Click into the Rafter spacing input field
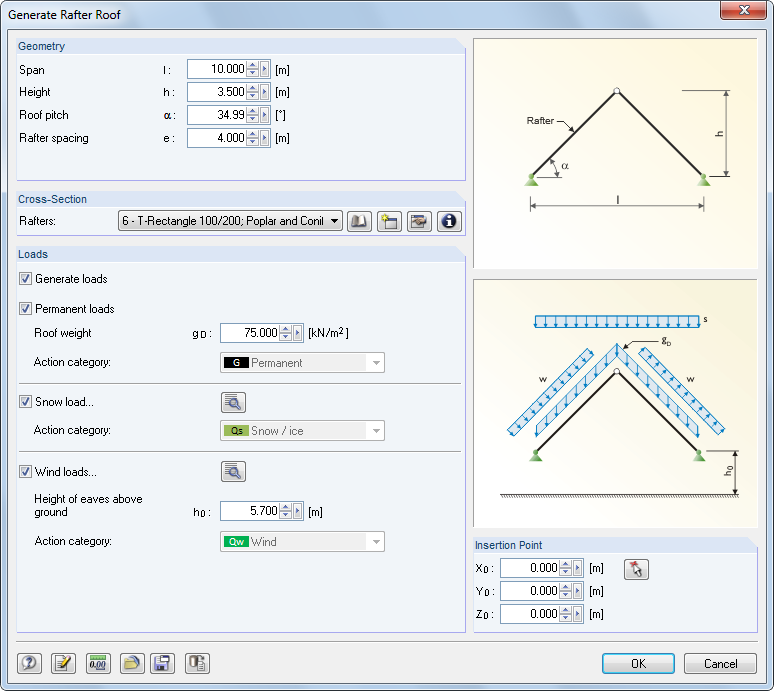 click(217, 138)
